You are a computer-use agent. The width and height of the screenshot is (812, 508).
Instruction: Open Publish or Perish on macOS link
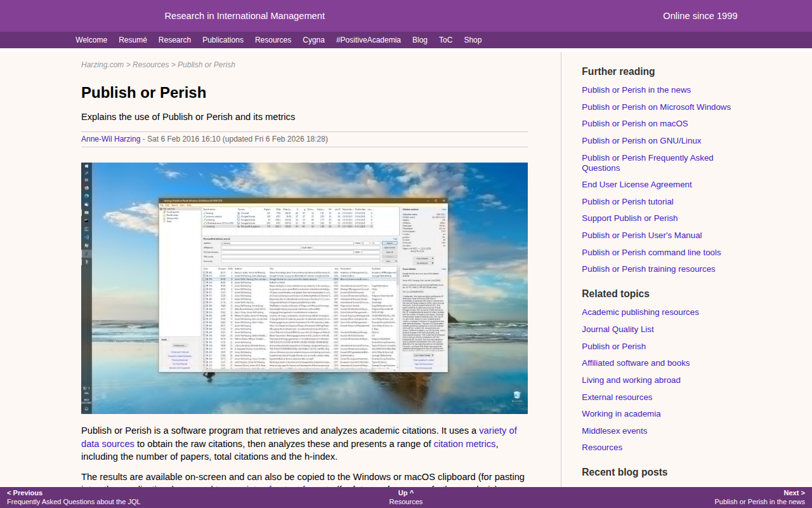pos(635,124)
